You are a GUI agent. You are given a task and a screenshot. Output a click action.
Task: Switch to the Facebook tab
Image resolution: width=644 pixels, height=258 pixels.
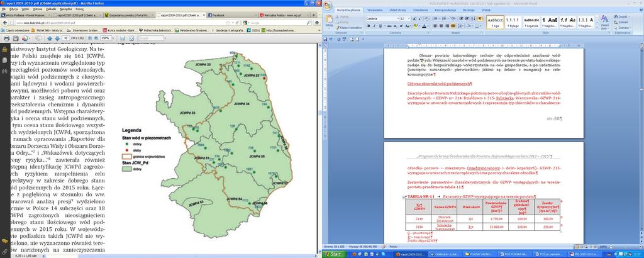pos(232,15)
